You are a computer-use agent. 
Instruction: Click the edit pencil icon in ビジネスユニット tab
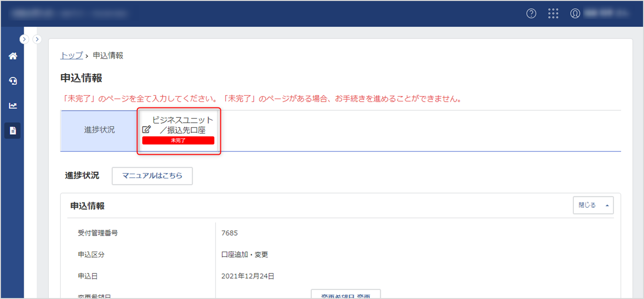pos(146,129)
